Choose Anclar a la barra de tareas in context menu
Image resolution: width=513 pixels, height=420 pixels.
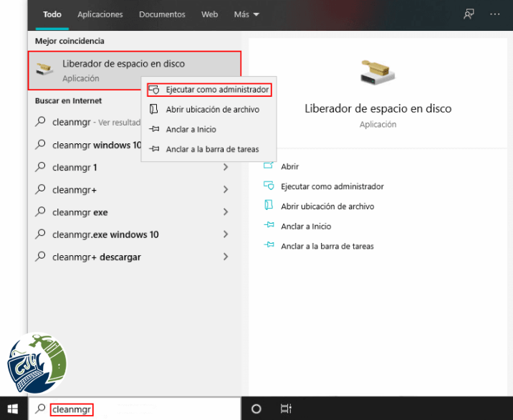(208, 149)
